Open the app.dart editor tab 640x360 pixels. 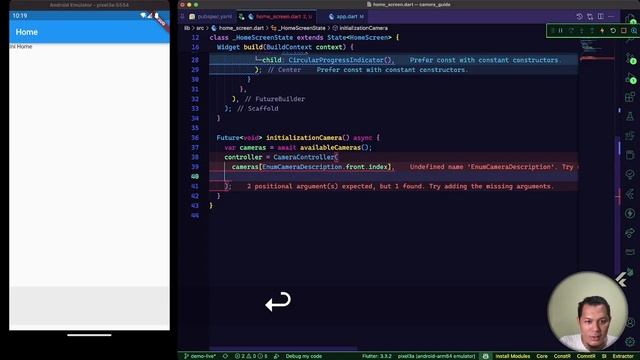(346, 17)
